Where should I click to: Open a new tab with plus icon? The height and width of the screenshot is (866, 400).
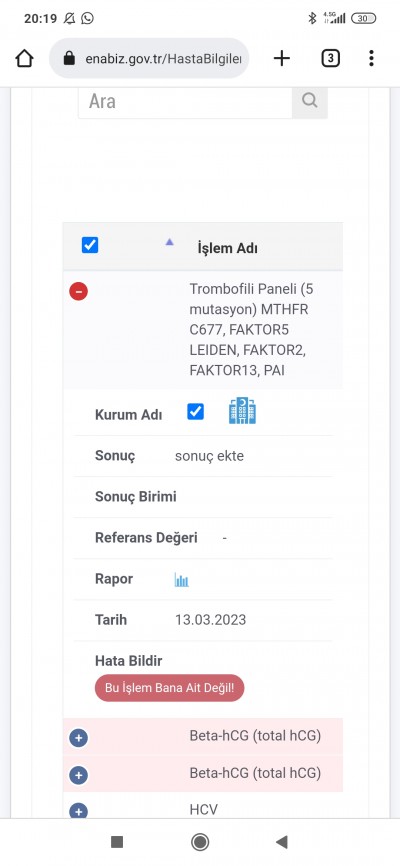[282, 58]
